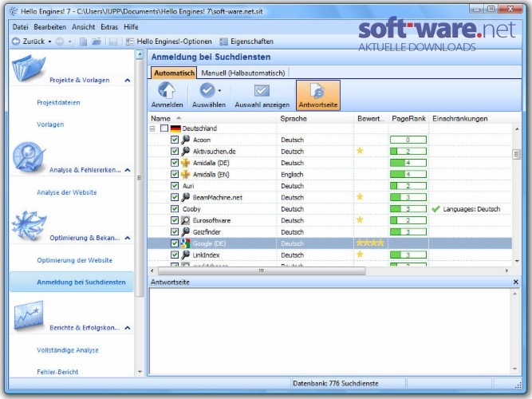The height and width of the screenshot is (399, 532).
Task: Click the new document toolbar icon
Action: point(83,41)
